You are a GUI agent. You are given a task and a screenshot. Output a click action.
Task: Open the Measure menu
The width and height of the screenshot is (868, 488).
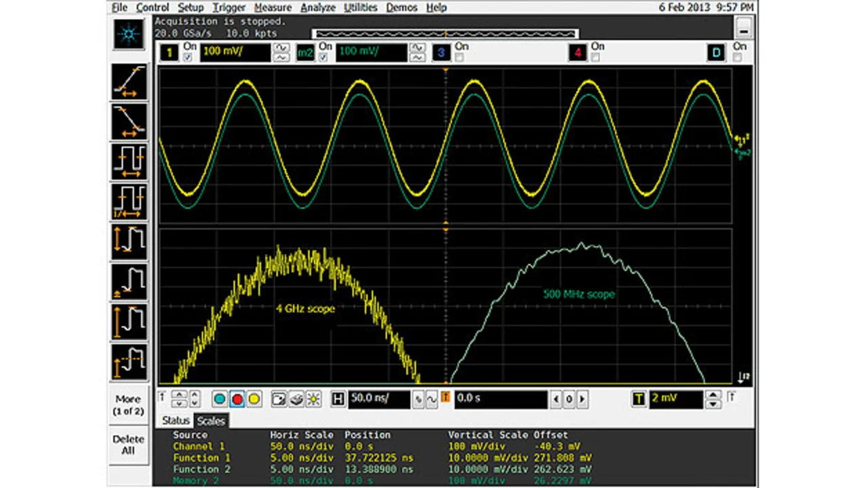click(x=273, y=7)
